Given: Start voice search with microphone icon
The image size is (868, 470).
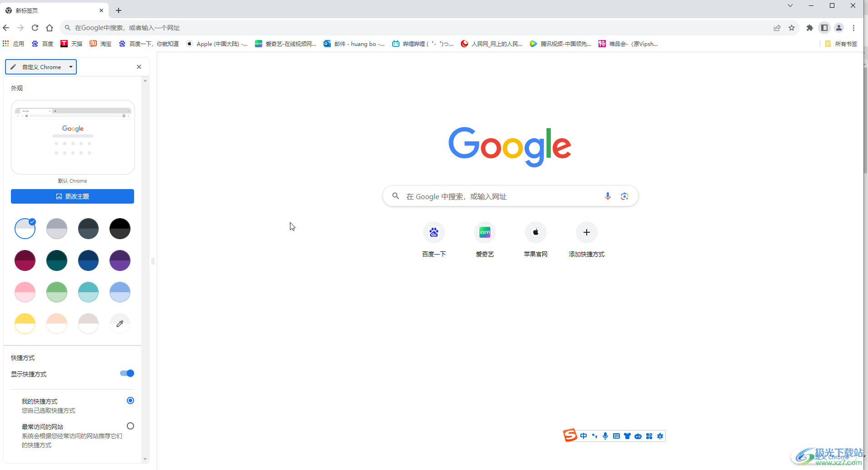Looking at the screenshot, I should click(608, 196).
